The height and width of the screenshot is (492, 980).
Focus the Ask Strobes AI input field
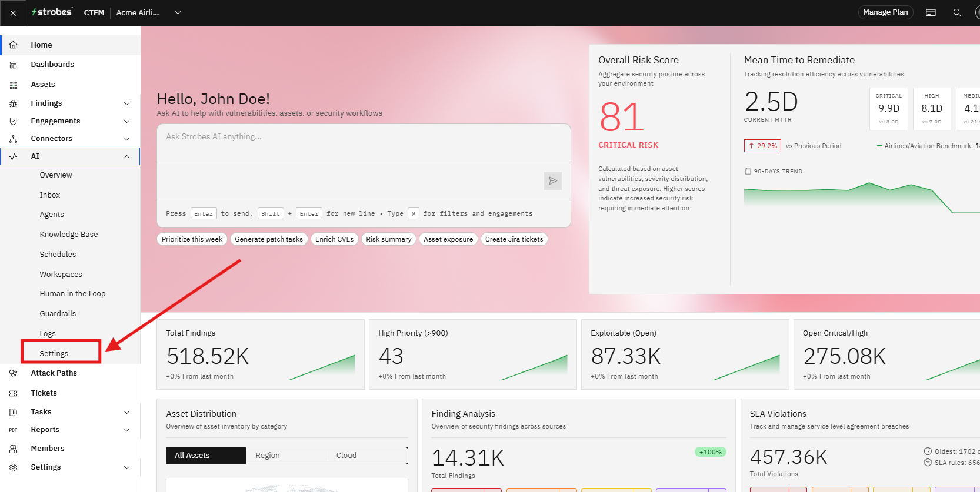pos(364,143)
